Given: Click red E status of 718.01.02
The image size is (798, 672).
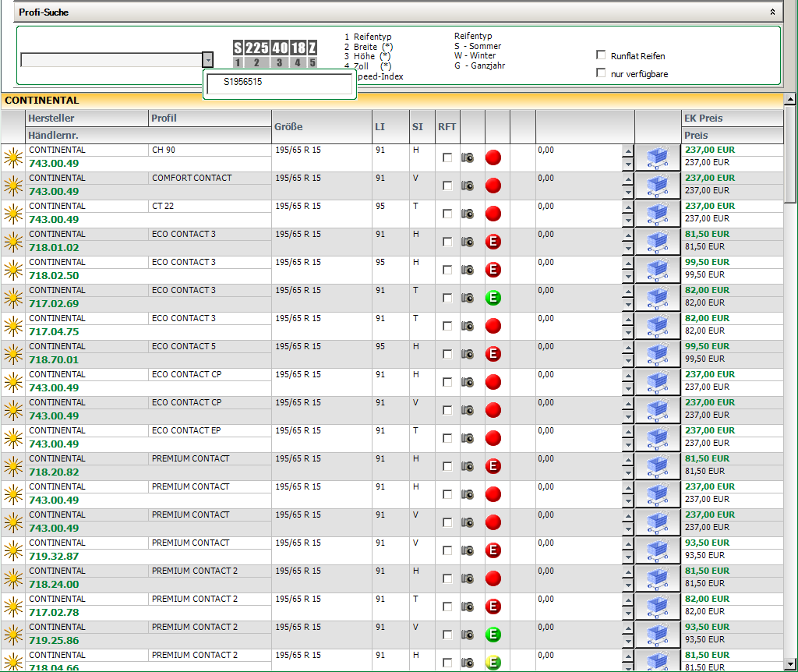Looking at the screenshot, I should click(493, 242).
